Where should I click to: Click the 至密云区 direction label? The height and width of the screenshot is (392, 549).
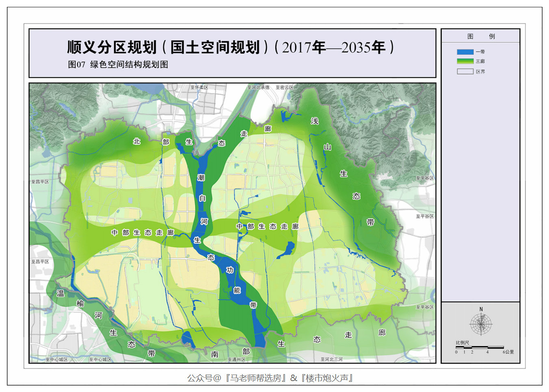pos(285,88)
